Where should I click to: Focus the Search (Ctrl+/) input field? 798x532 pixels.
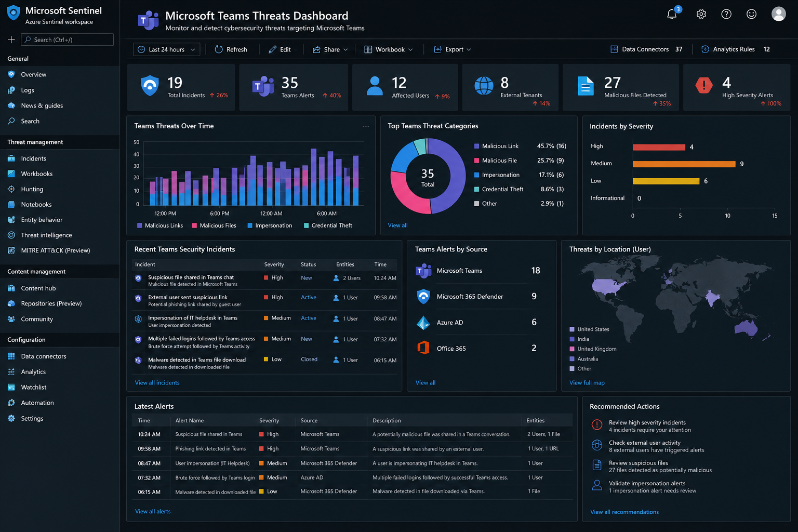point(67,39)
